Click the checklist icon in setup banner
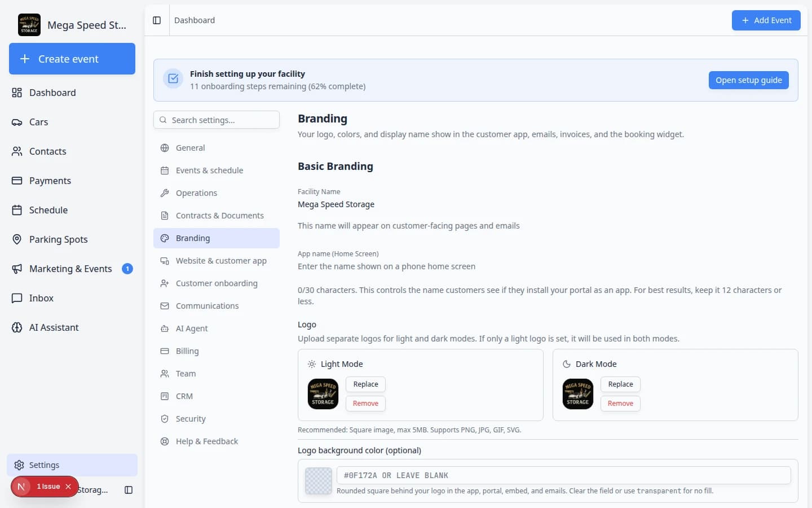812x508 pixels. coord(173,79)
